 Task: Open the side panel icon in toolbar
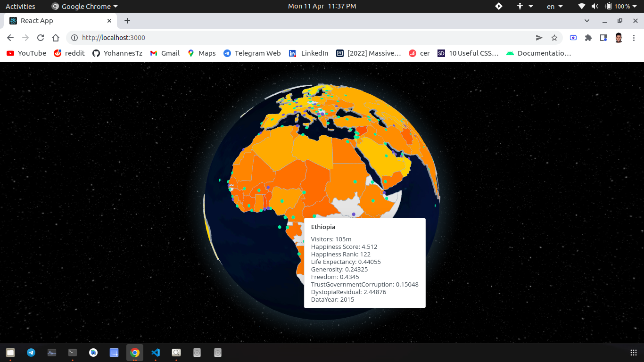(603, 38)
